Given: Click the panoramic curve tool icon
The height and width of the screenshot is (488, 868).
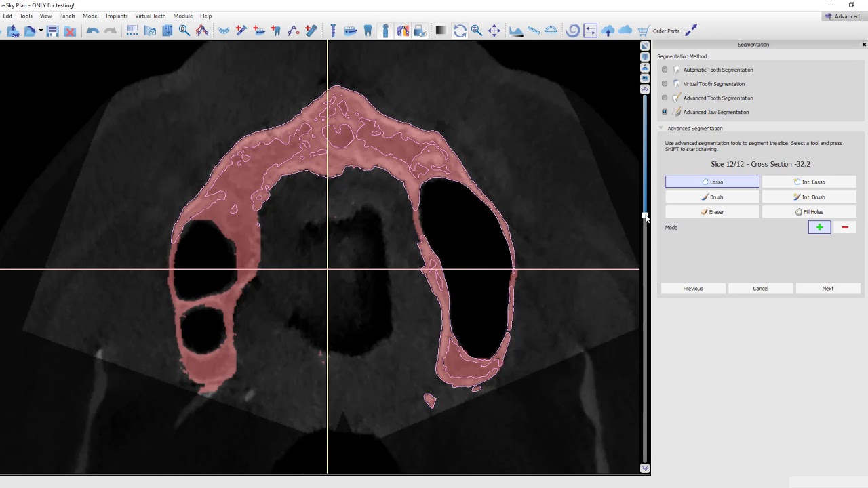Looking at the screenshot, I should click(202, 30).
